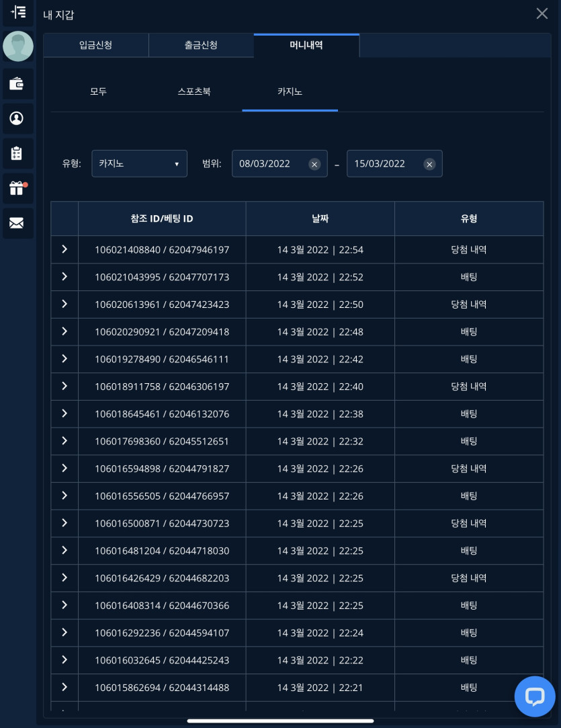
Task: Close the 내 지갑 panel
Action: [542, 13]
